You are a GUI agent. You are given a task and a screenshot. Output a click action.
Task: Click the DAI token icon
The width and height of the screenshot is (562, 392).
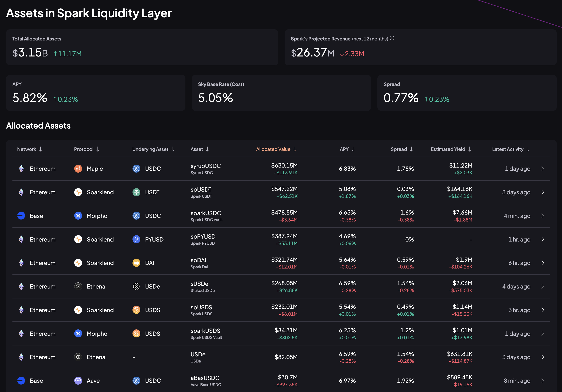136,263
